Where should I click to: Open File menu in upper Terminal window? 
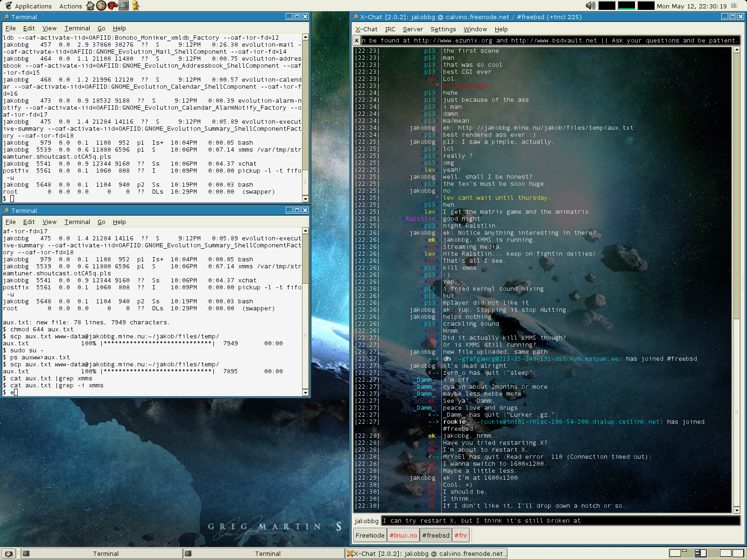[x=10, y=28]
